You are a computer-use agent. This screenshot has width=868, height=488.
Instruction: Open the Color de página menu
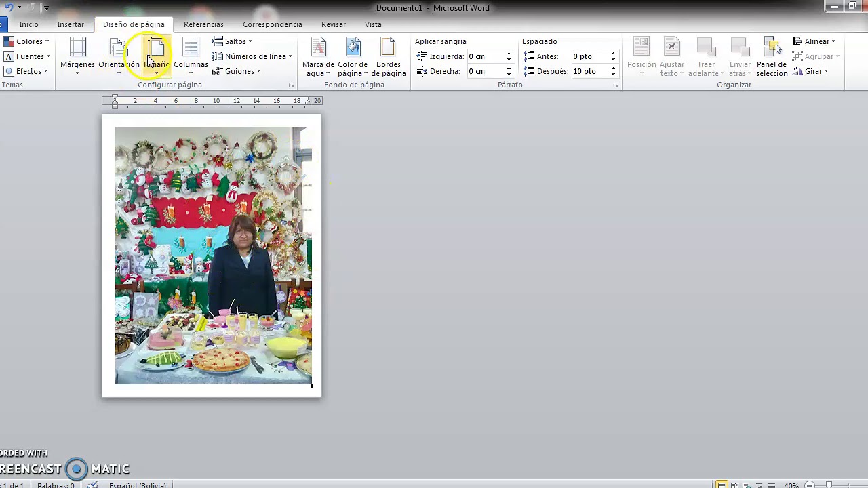(353, 57)
